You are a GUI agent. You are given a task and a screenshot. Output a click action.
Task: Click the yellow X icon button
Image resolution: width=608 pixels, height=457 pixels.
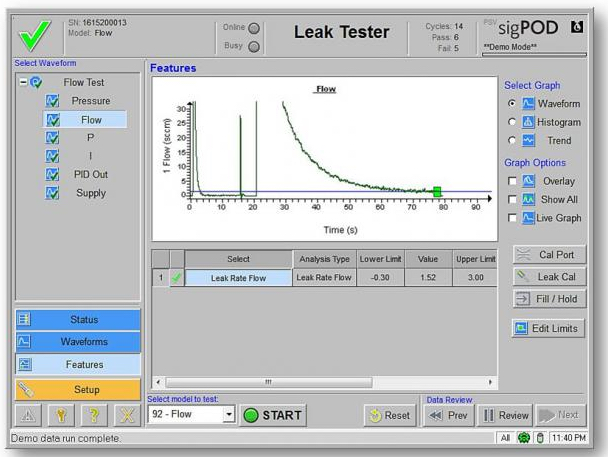click(127, 416)
